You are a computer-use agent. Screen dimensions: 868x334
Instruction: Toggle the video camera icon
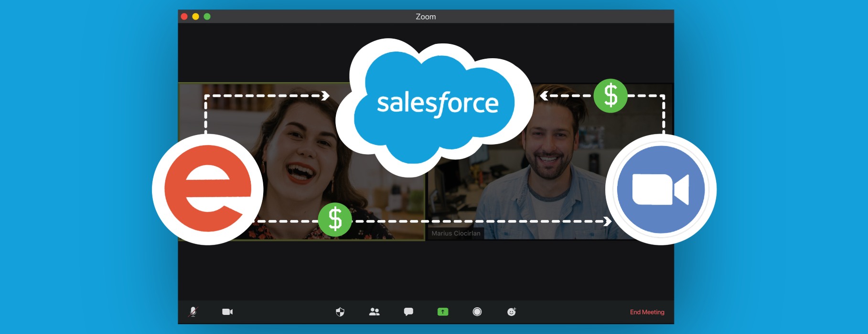227,312
